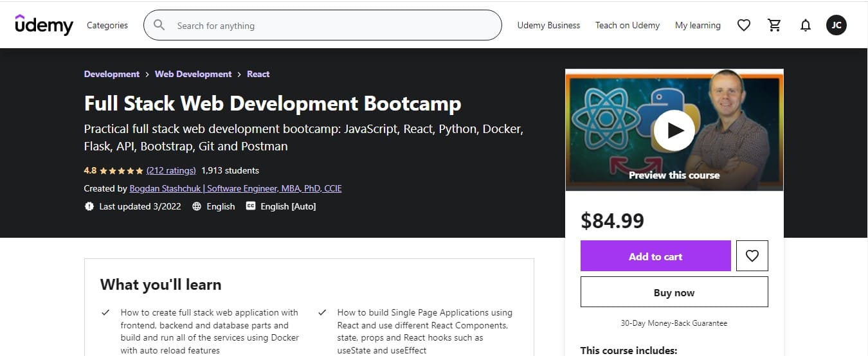Go to Udemy Business
This screenshot has height=356, width=868.
tap(548, 25)
